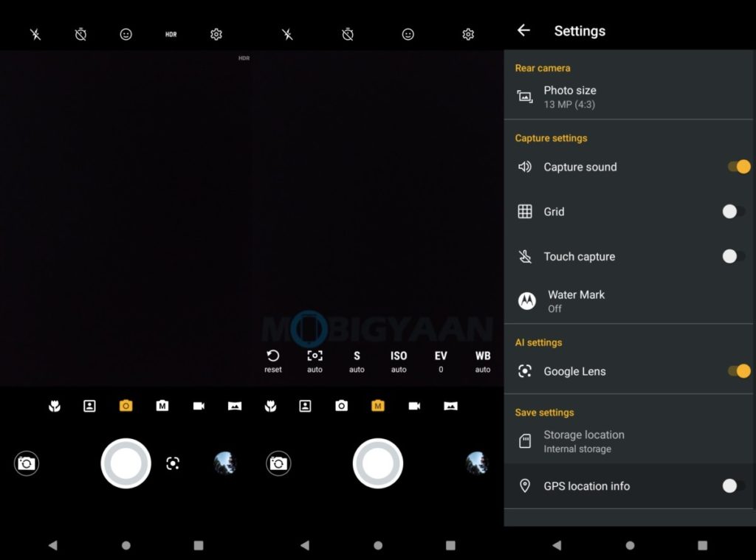Open Water Mark setting

pos(630,301)
